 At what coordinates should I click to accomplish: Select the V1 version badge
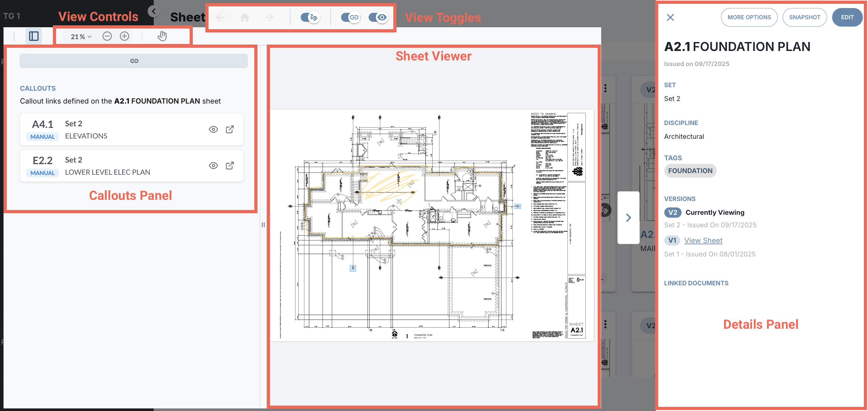point(672,240)
